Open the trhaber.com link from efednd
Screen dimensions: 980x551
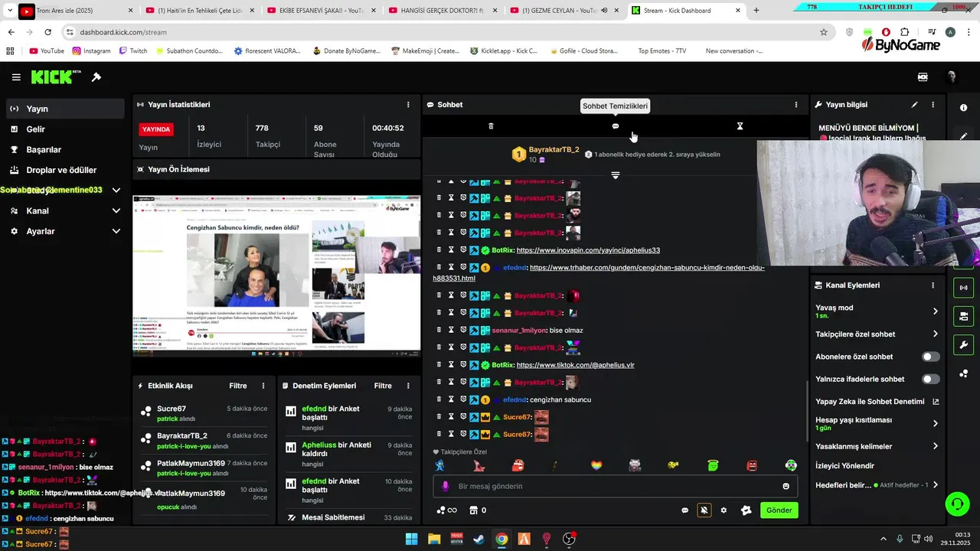[x=599, y=273]
